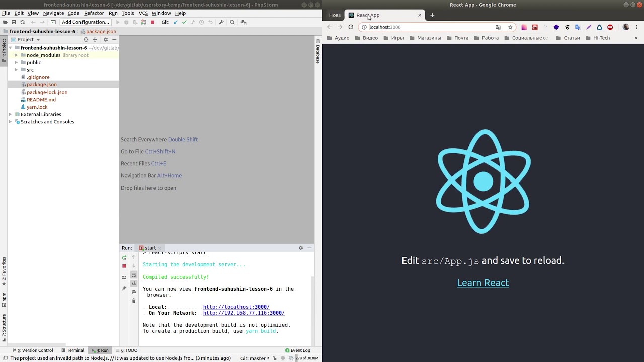Open the Работа bookmarks folder
This screenshot has height=362, width=644.
[x=486, y=38]
